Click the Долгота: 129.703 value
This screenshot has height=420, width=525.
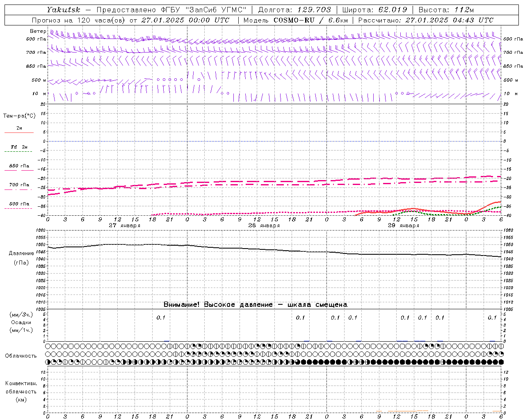point(295,10)
